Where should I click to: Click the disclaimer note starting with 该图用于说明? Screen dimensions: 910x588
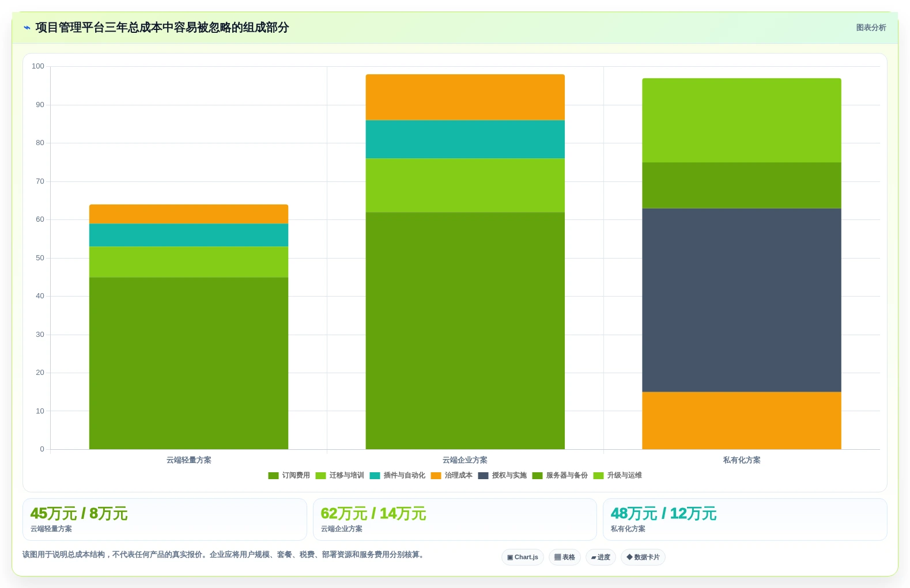point(224,555)
